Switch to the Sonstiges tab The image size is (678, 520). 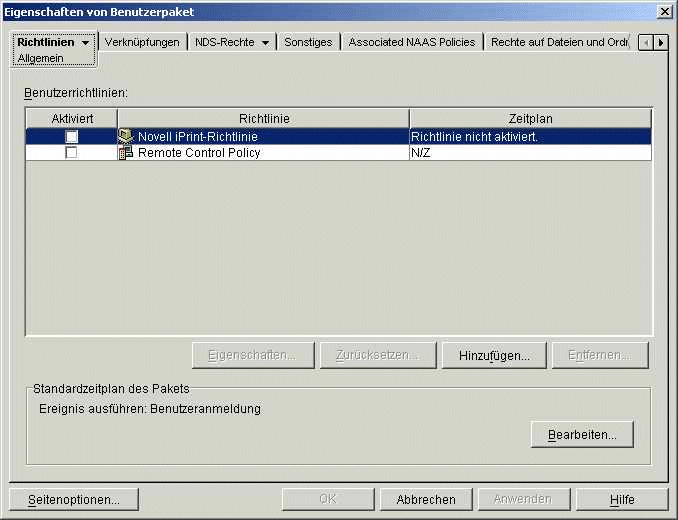[308, 42]
